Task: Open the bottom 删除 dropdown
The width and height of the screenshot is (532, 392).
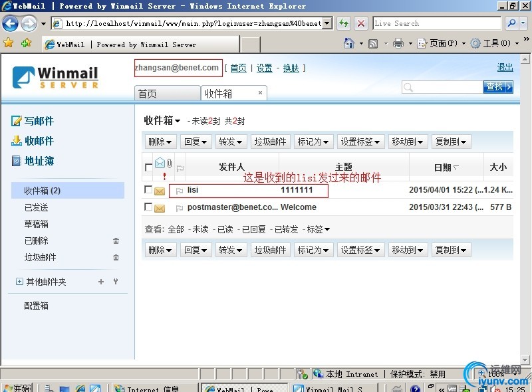Action: [x=160, y=250]
